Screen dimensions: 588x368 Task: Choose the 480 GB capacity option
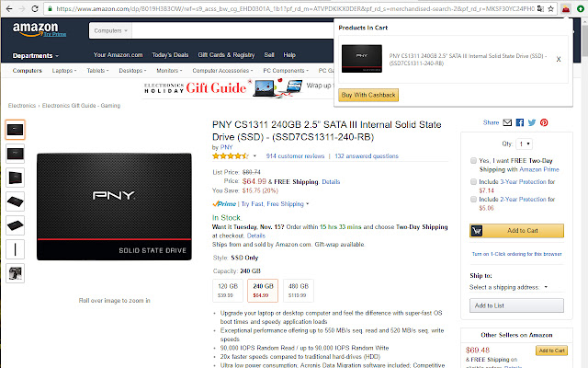coord(299,291)
